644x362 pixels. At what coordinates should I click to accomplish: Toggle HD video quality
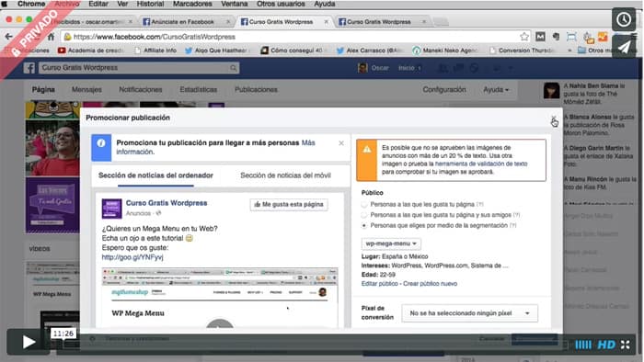click(x=606, y=345)
